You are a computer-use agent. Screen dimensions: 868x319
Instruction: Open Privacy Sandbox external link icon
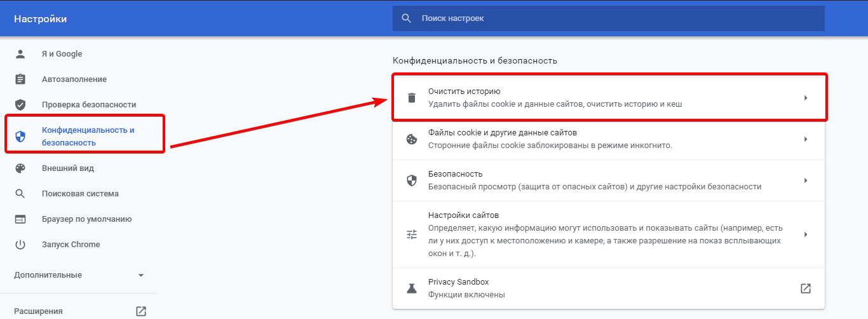806,288
